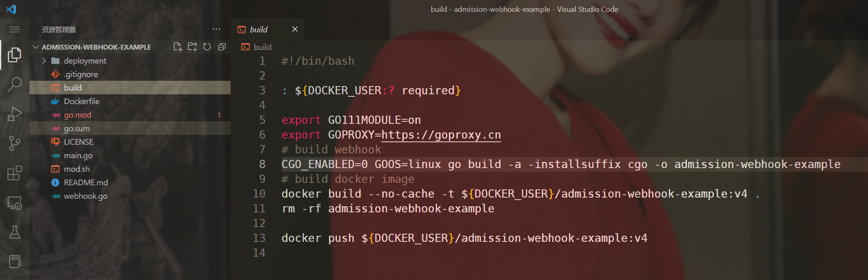Close the build editor tab
Screen dimensions: 868x280
pyautogui.click(x=295, y=29)
